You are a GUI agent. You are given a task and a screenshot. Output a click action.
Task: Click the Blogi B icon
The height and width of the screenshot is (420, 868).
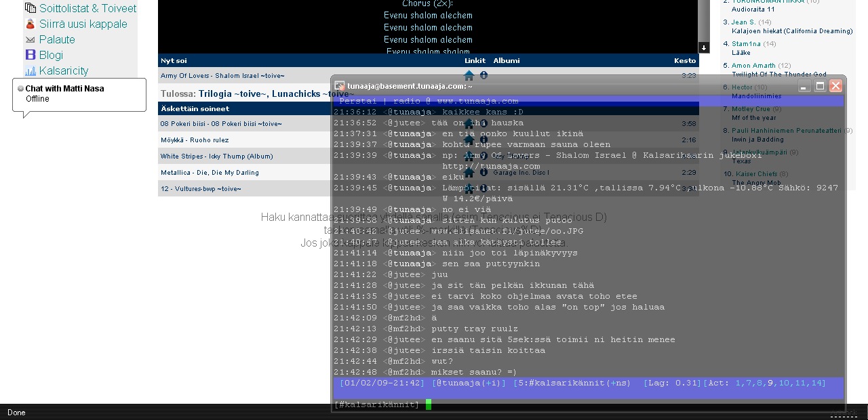click(30, 55)
